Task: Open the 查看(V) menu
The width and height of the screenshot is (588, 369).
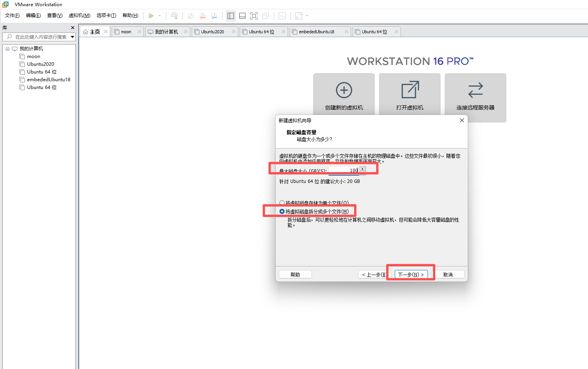Action: [55, 15]
